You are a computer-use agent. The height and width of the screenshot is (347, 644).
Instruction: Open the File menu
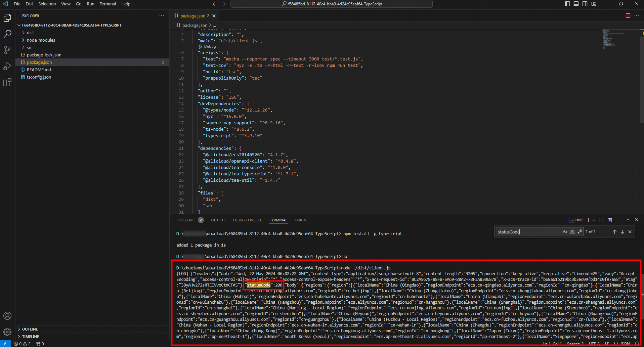[x=17, y=4]
